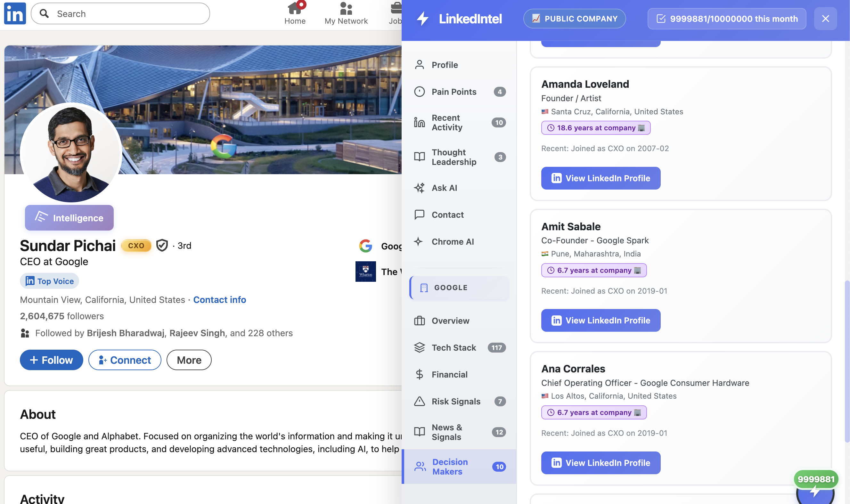View Amit Sabale's LinkedIn Profile

point(601,320)
